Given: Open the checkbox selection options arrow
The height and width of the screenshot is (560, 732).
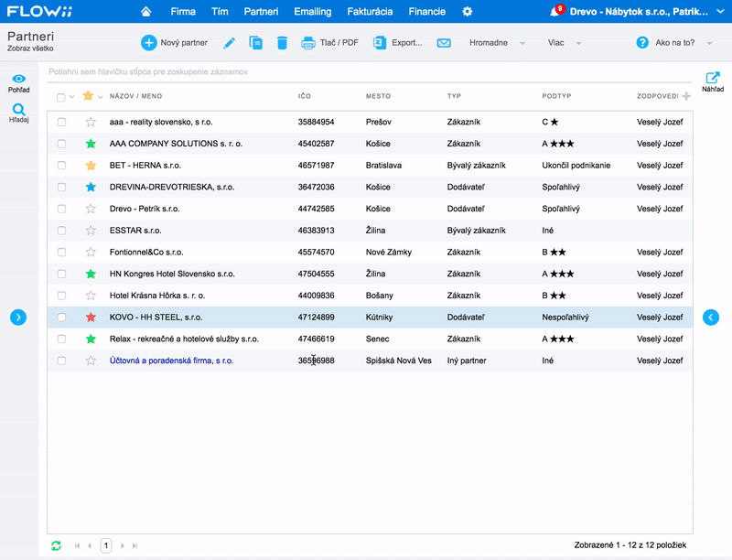Looking at the screenshot, I should (x=72, y=97).
